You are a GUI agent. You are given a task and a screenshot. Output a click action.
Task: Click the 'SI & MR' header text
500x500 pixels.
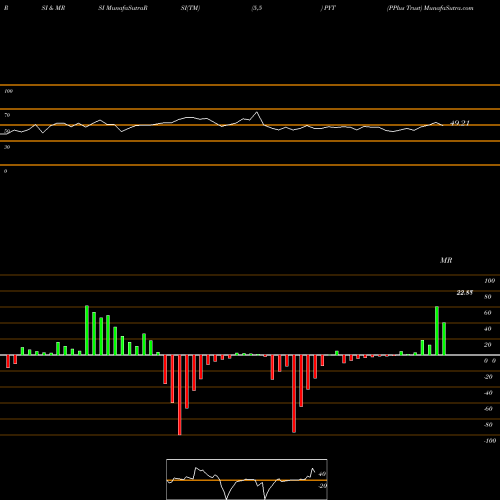(x=53, y=8)
